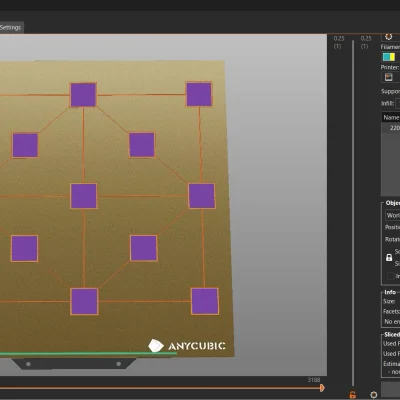Click the left 0.25 layer height label
Viewport: 400px width, 400px height.
click(x=339, y=39)
